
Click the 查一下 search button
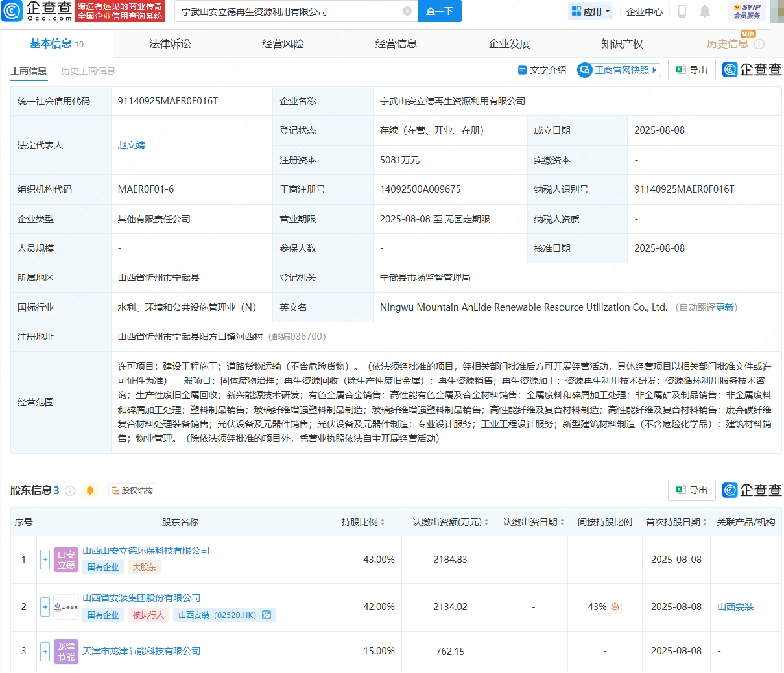click(440, 11)
